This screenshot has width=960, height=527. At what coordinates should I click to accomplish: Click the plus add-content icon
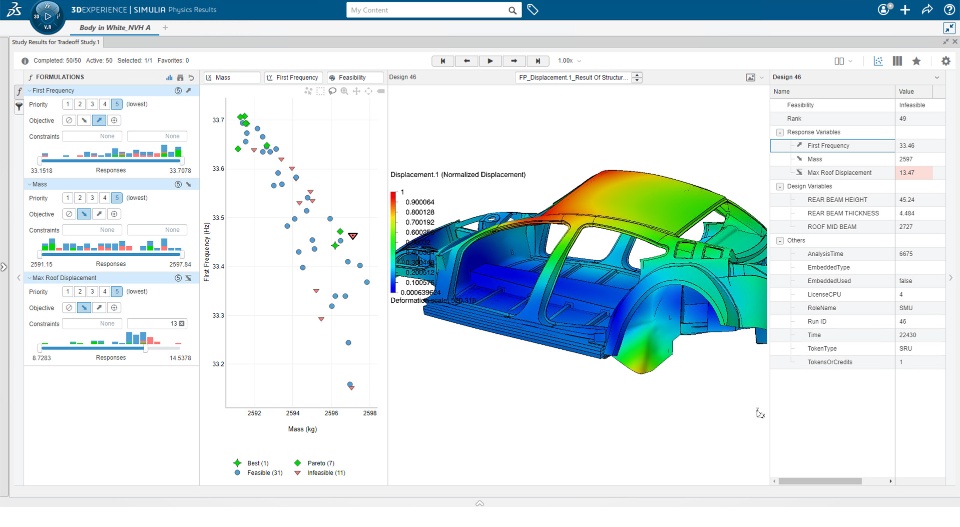pos(905,10)
